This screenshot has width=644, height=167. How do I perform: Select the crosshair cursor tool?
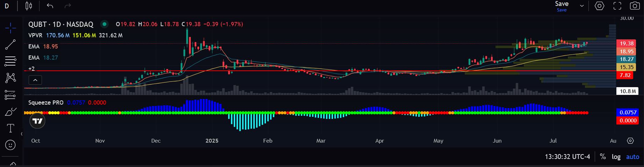tap(10, 28)
